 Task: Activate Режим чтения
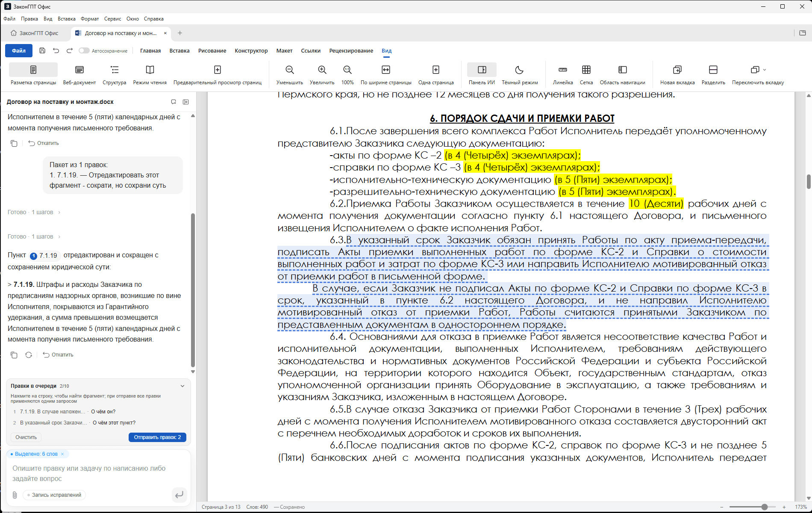click(150, 74)
